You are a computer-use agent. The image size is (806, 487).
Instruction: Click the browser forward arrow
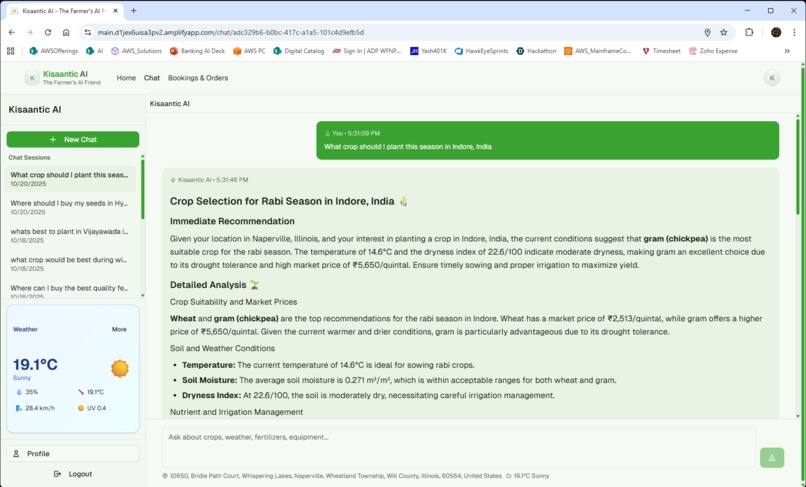click(x=30, y=32)
